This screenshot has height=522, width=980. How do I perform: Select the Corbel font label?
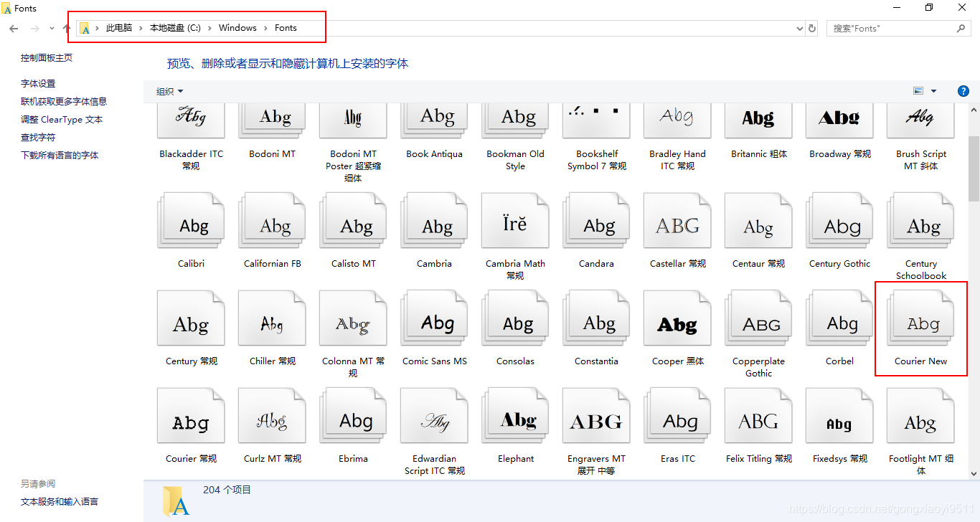click(x=839, y=361)
